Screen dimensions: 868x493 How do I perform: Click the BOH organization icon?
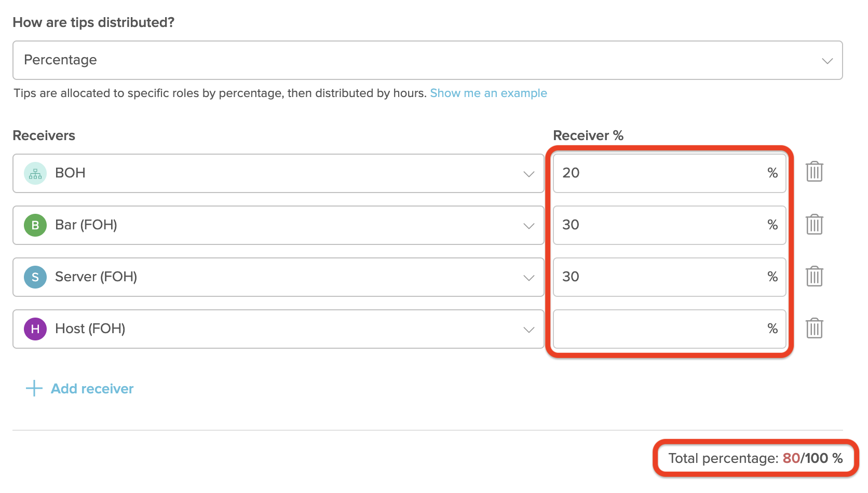click(34, 173)
